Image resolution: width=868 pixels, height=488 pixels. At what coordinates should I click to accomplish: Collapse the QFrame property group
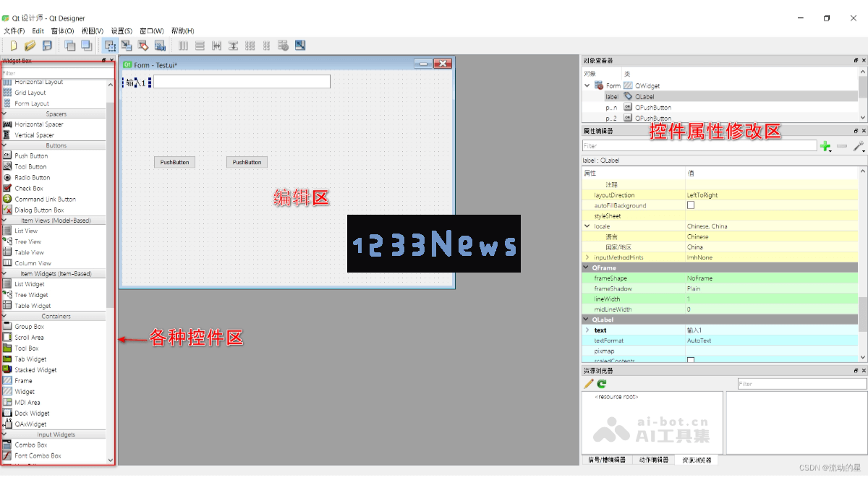tap(587, 267)
